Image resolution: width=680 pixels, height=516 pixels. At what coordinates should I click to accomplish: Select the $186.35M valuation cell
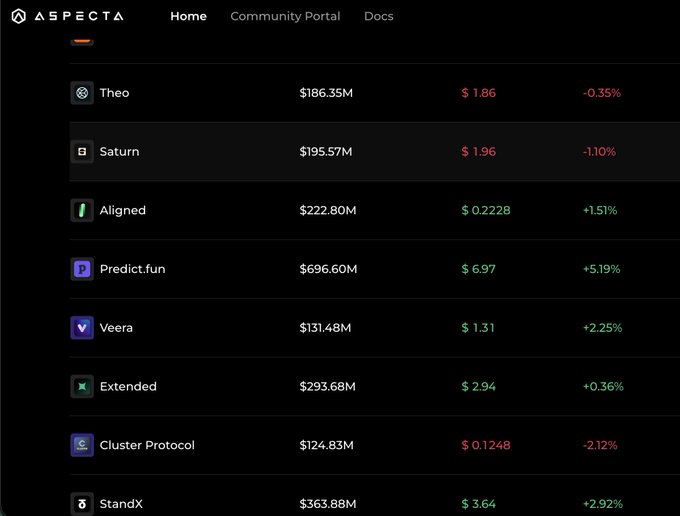(326, 93)
